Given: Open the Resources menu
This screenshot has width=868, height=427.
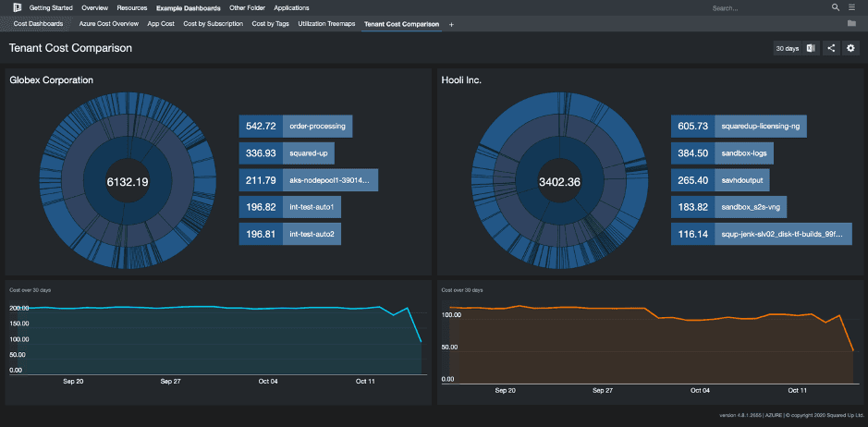Looking at the screenshot, I should [x=132, y=7].
